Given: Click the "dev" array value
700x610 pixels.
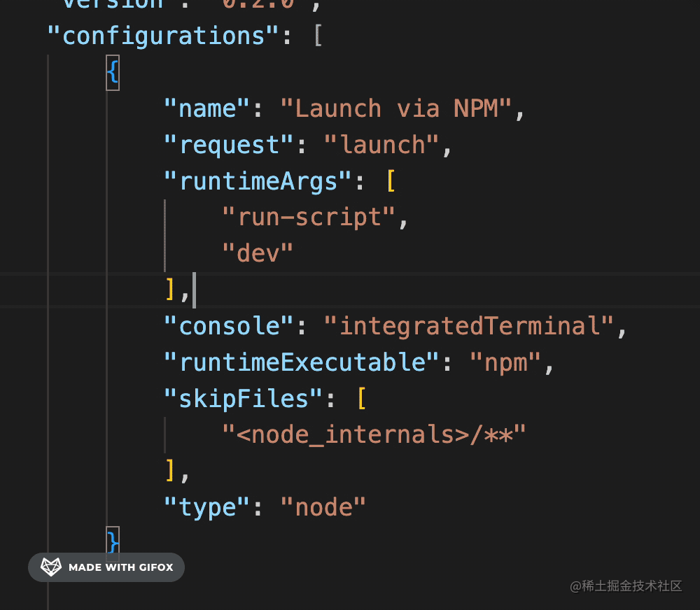Looking at the screenshot, I should (x=258, y=253).
